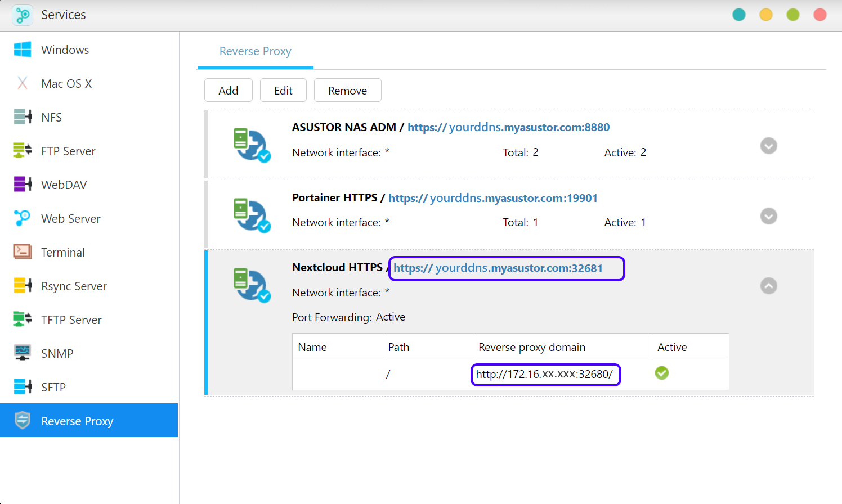Select TFTP Server in the sidebar
Image resolution: width=842 pixels, height=504 pixels.
click(x=89, y=319)
